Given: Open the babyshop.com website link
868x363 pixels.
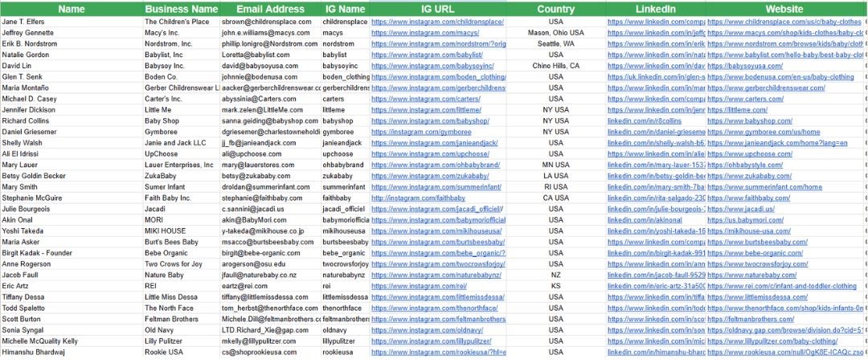Looking at the screenshot, I should (750, 121).
